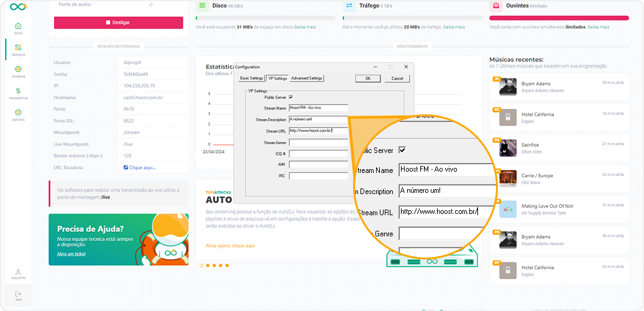Click the Desligar button

(118, 22)
